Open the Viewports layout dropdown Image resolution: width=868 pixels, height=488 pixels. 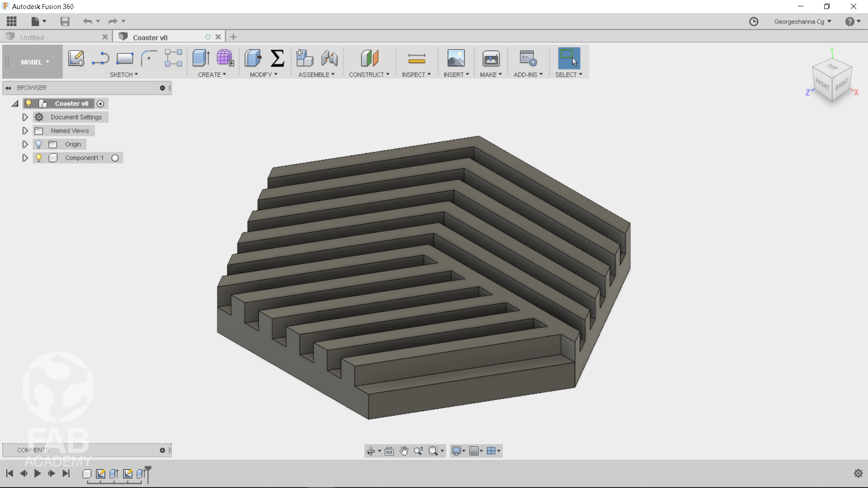coord(493,451)
